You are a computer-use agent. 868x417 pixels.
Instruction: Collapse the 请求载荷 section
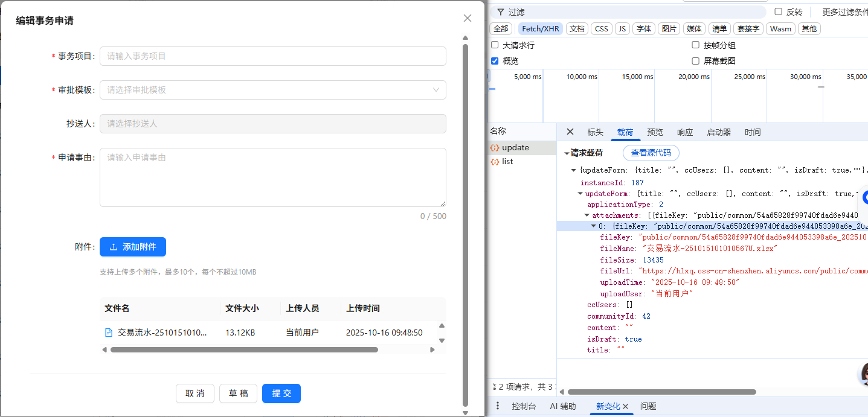pos(567,153)
